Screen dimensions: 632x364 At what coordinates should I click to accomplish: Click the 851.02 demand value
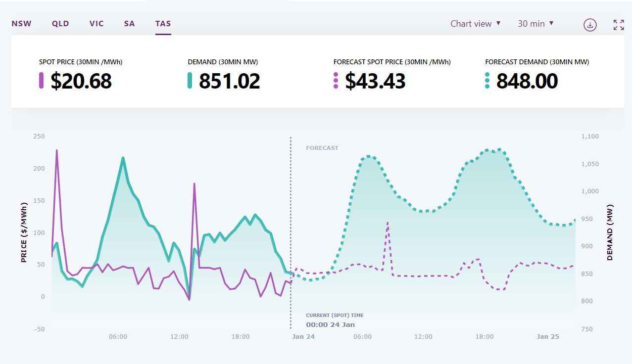coord(230,81)
